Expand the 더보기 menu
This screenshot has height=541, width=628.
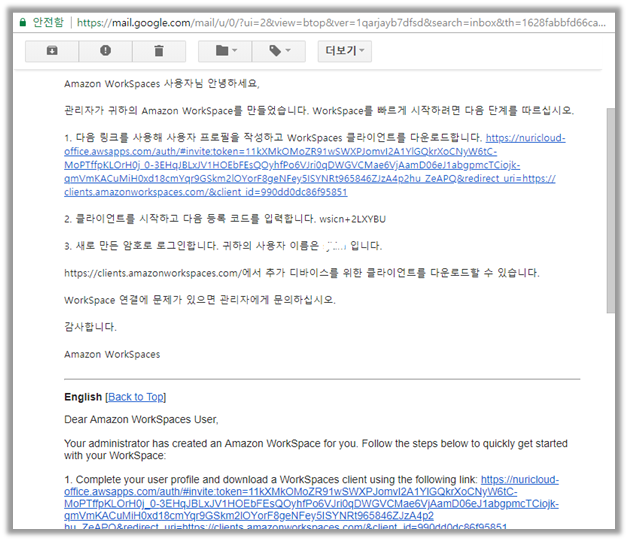pyautogui.click(x=344, y=50)
